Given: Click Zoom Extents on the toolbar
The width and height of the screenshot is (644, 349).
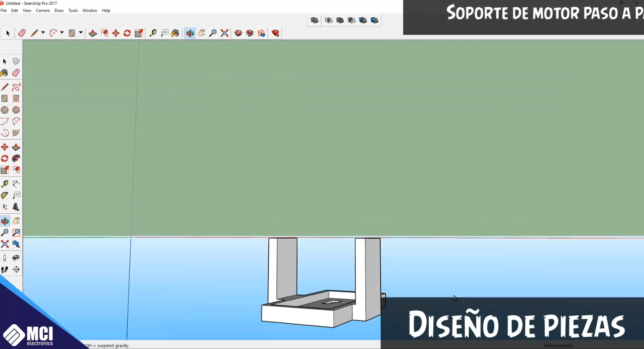Looking at the screenshot, I should pyautogui.click(x=224, y=33).
